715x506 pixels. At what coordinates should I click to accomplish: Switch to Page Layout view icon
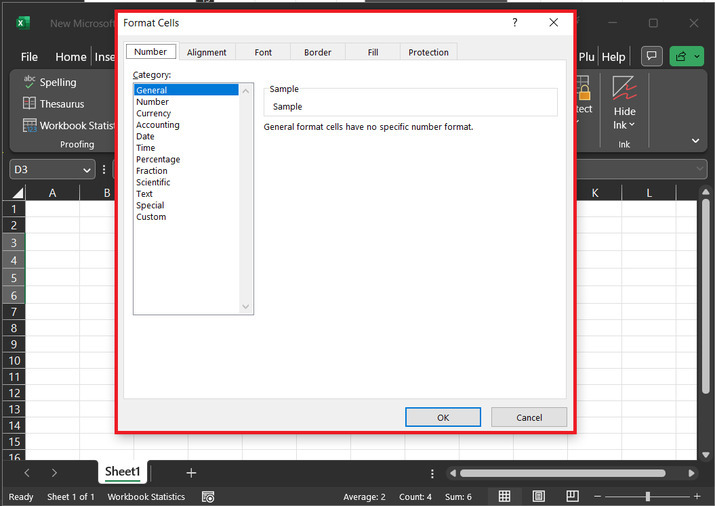(538, 496)
